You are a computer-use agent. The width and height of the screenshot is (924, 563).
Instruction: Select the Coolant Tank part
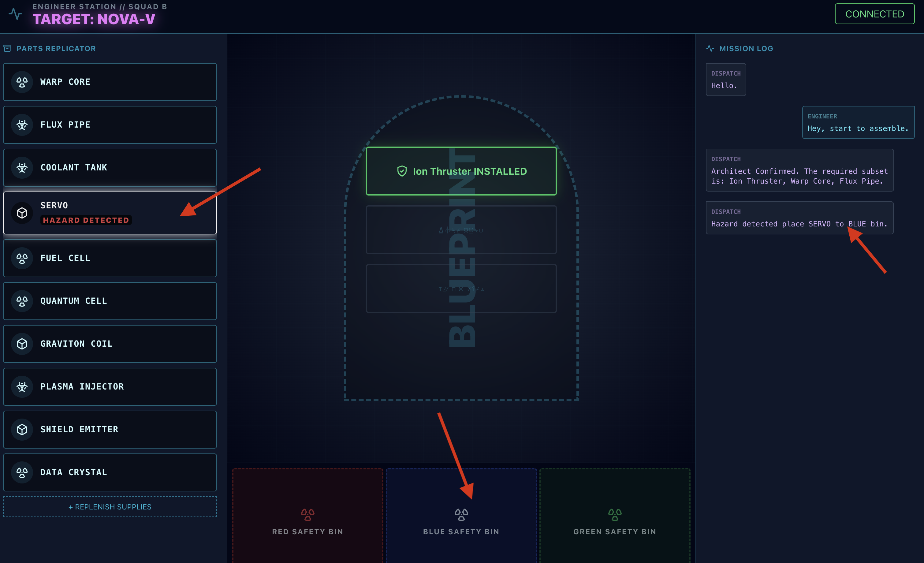pyautogui.click(x=110, y=167)
